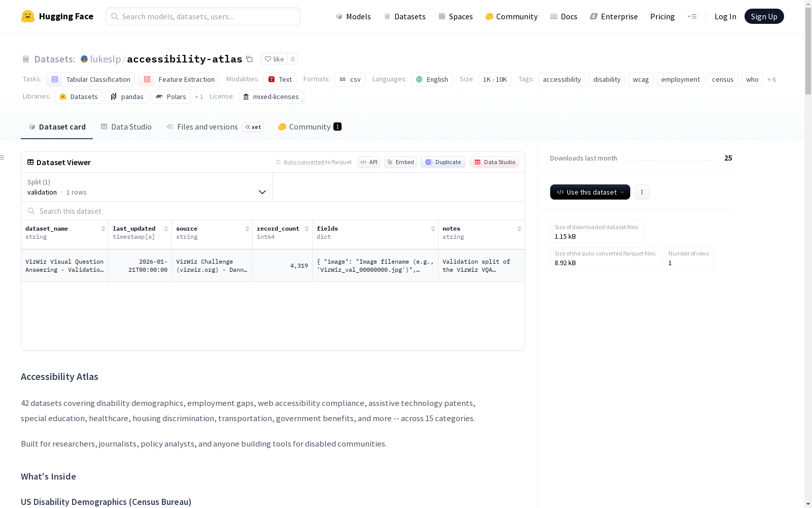Go to Spaces in the top navigation

[456, 16]
